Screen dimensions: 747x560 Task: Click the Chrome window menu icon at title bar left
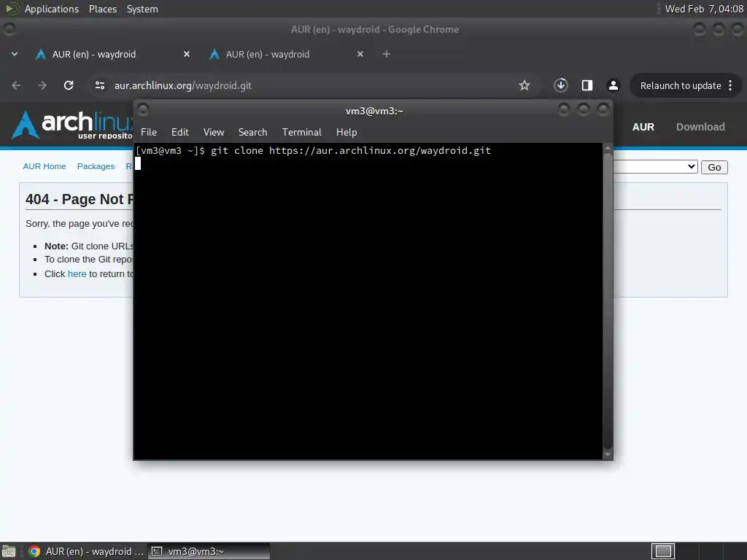tap(9, 29)
